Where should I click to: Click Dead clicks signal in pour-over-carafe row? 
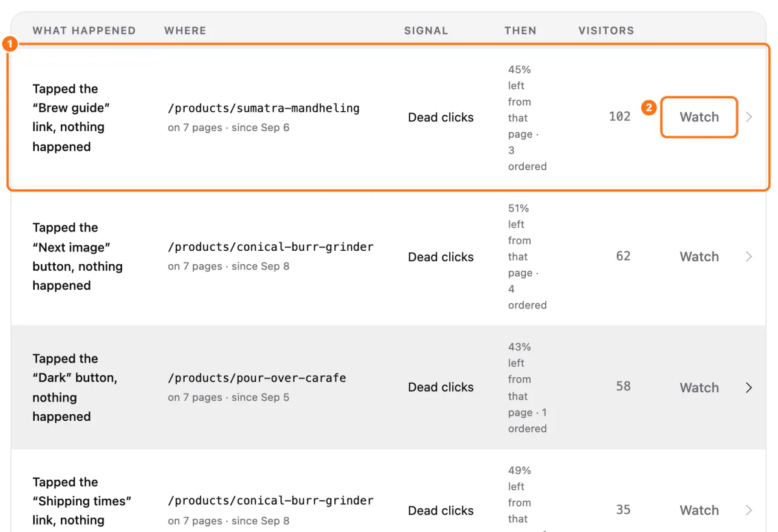(441, 387)
